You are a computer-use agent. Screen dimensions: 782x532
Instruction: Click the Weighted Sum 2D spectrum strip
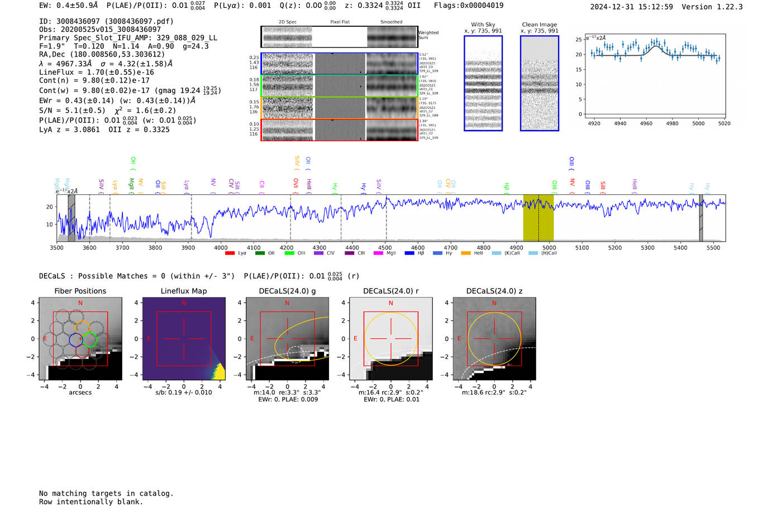(339, 37)
